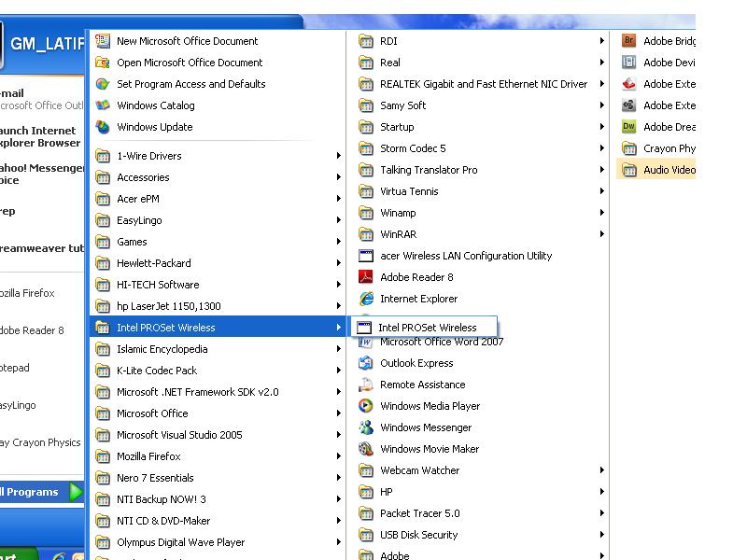The height and width of the screenshot is (560, 747).
Task: Click the Adobe Dreamweaver Dw icon
Action: tap(628, 127)
